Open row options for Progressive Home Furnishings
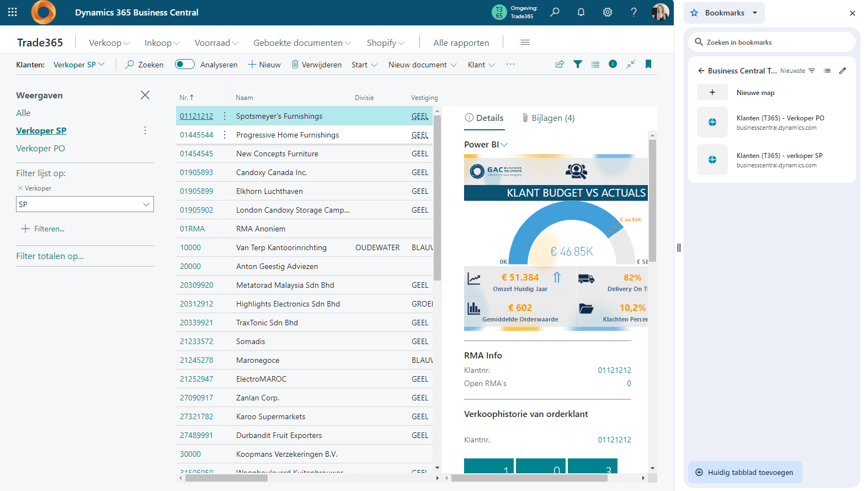The image size is (868, 491). point(225,135)
